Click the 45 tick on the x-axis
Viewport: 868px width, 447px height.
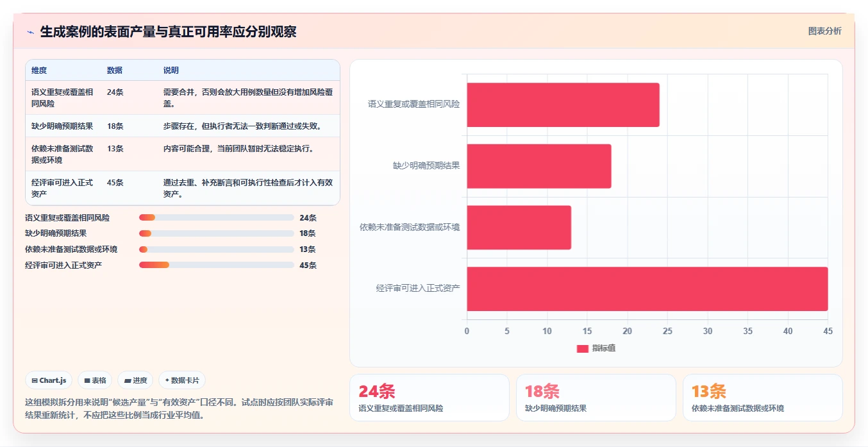tap(828, 331)
